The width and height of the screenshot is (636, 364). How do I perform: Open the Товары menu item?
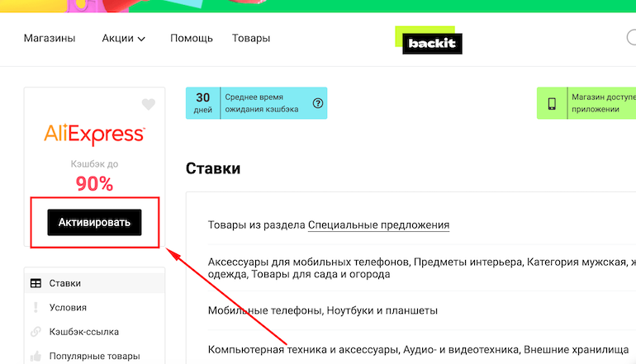click(x=251, y=38)
